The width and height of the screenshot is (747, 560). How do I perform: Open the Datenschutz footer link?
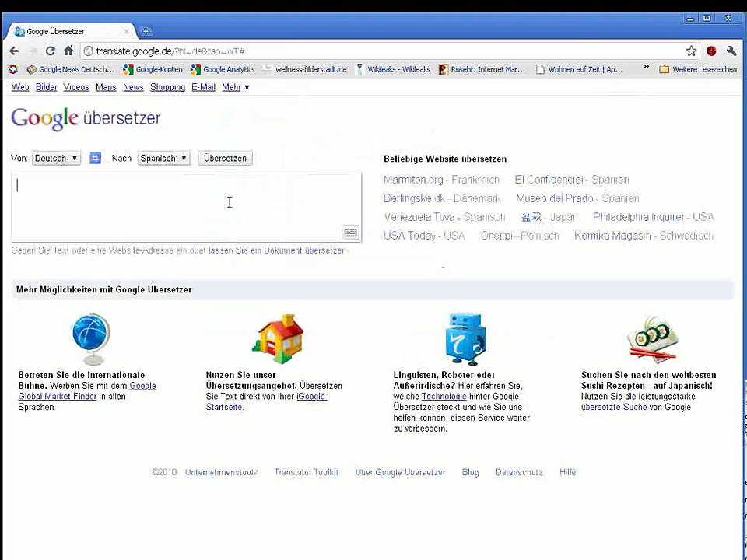[x=519, y=472]
